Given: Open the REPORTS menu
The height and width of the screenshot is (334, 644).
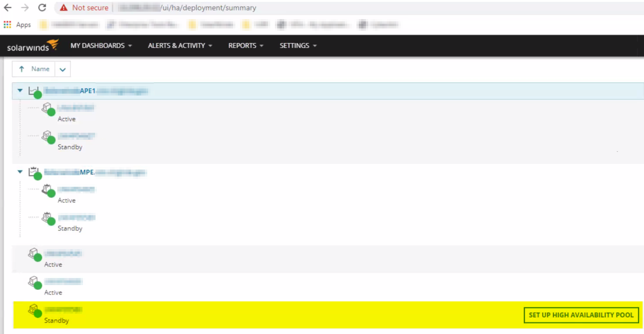Looking at the screenshot, I should coord(245,45).
